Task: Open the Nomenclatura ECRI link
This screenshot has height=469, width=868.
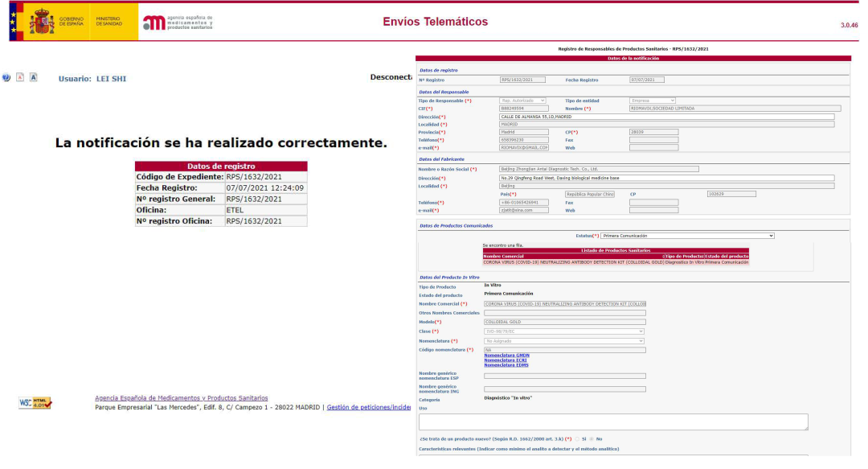Action: (506, 360)
